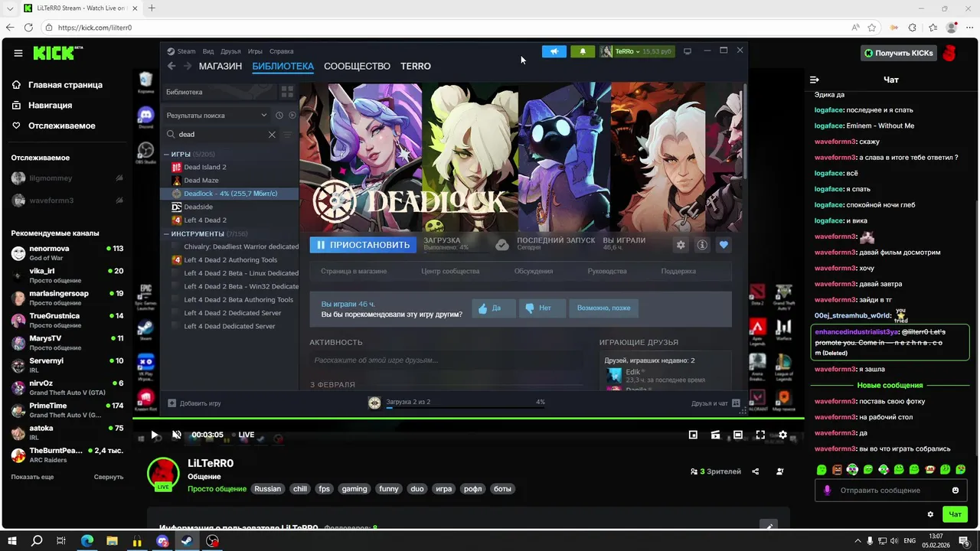Focus the Отправить сообщение chat field

pyautogui.click(x=892, y=491)
